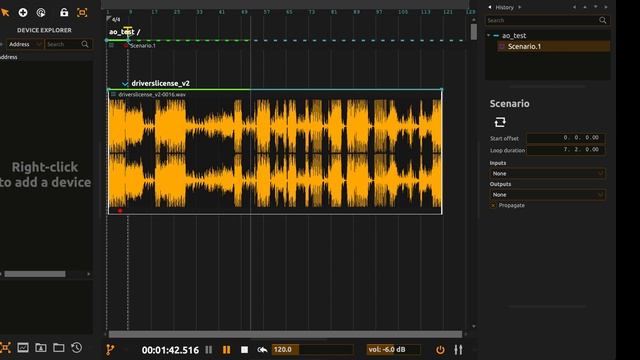Open the Address filter dropdown
640x360 pixels.
point(24,44)
